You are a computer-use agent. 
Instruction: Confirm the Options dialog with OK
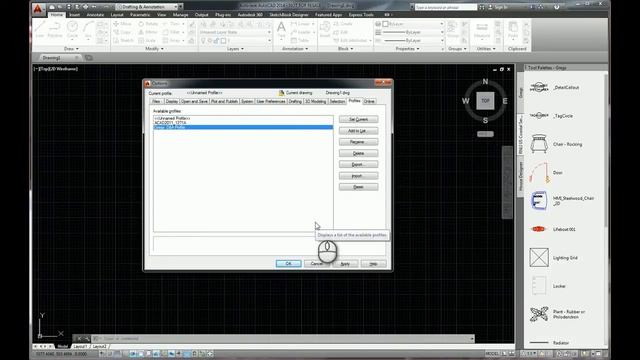289,264
